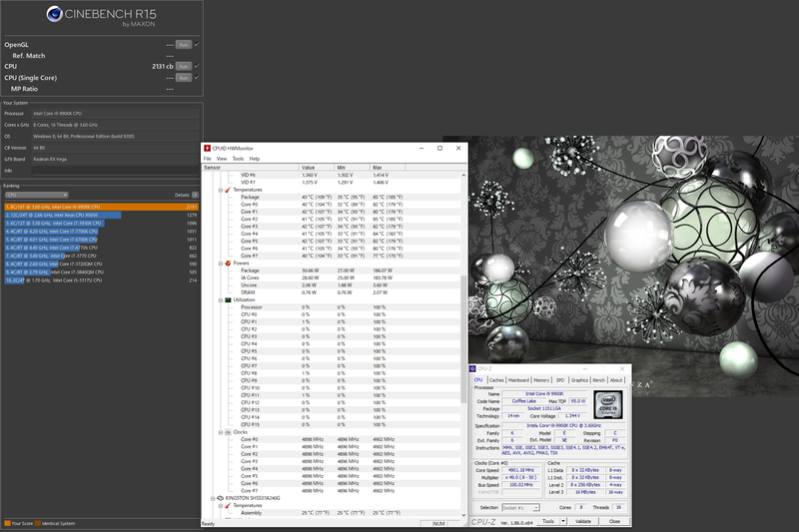Screen dimensions: 799x532
Task: Click the thermometer icon next to Temperatures
Action: click(x=228, y=190)
